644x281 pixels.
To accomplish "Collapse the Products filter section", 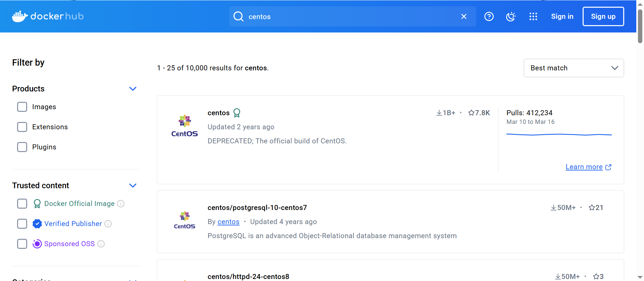I will coord(133,89).
